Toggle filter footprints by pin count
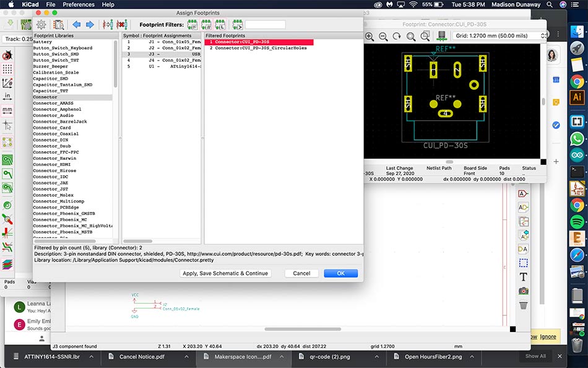588x368 pixels. [206, 25]
